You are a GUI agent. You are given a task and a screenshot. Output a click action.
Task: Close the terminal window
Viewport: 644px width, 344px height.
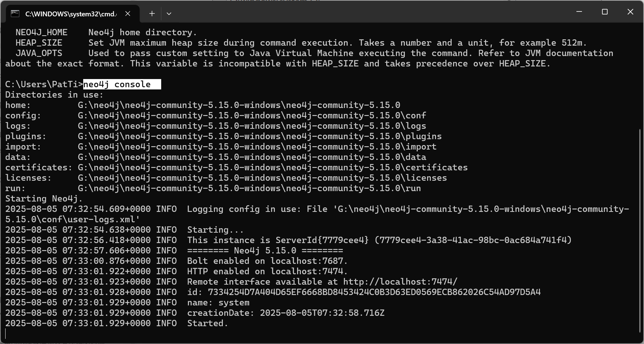tap(630, 12)
